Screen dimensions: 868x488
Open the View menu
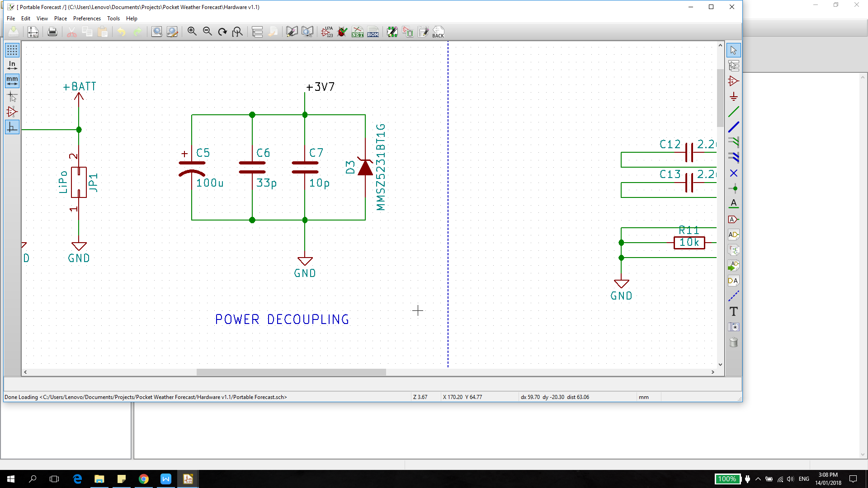pos(42,19)
